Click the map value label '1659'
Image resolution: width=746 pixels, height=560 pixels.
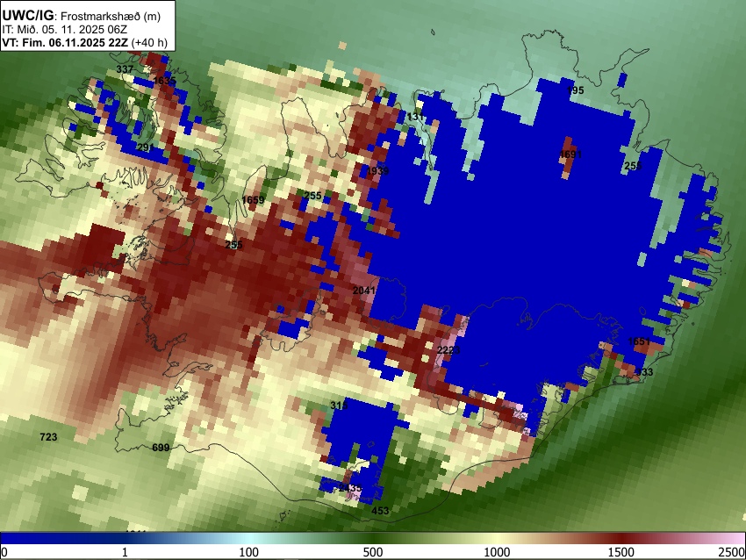tap(253, 200)
